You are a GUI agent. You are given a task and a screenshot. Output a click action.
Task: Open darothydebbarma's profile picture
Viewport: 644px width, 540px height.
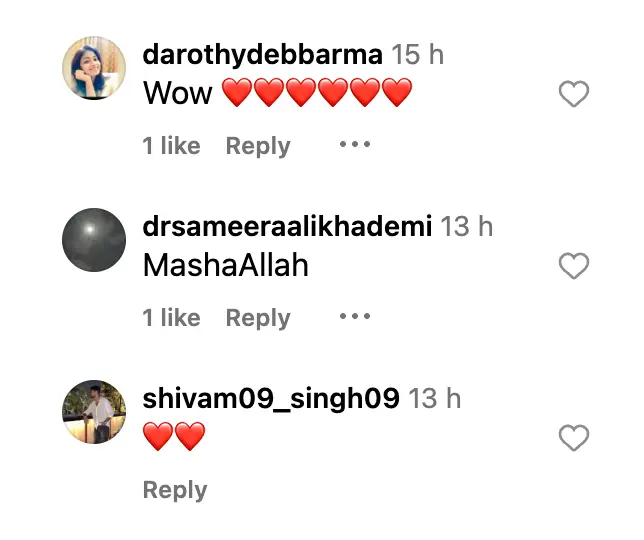[94, 68]
